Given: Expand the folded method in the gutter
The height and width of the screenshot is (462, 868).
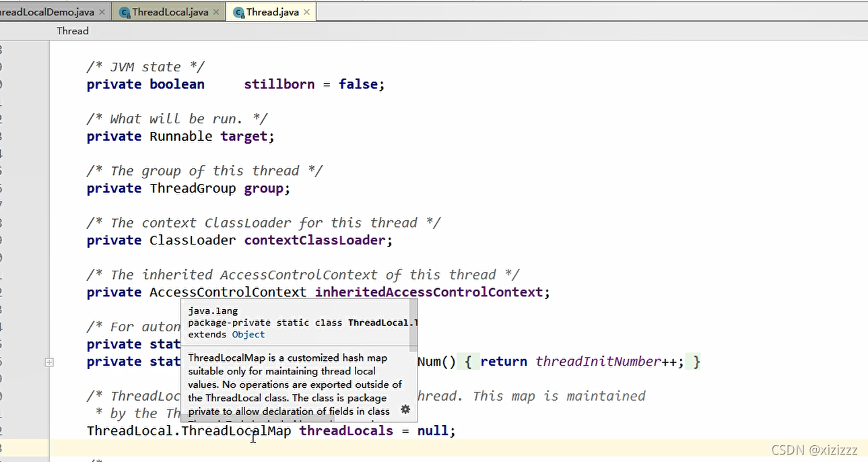Looking at the screenshot, I should click(49, 362).
